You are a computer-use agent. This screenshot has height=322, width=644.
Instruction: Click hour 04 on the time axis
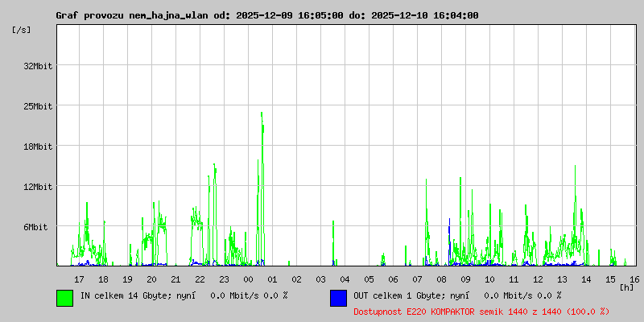(x=345, y=279)
